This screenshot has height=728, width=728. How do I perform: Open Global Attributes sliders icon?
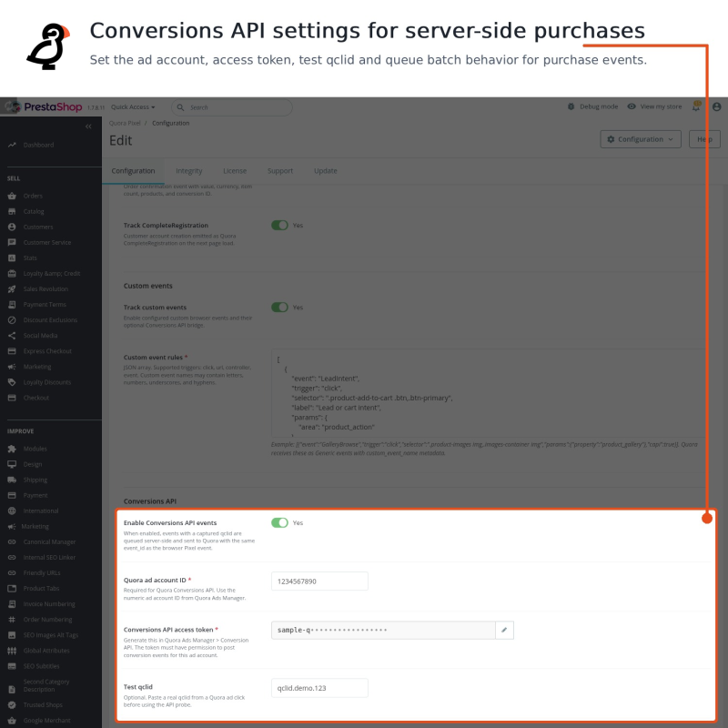point(12,651)
